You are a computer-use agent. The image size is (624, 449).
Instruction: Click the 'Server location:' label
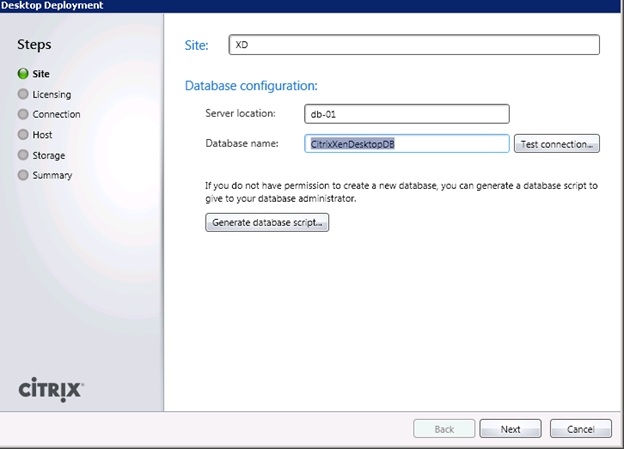pos(240,113)
